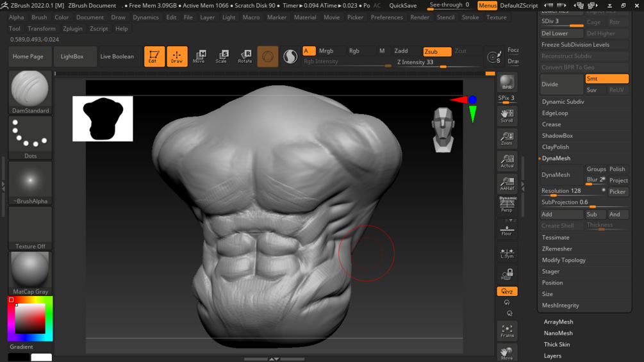Toggle L.Sym local symmetry
The image size is (644, 362).
coord(507,252)
